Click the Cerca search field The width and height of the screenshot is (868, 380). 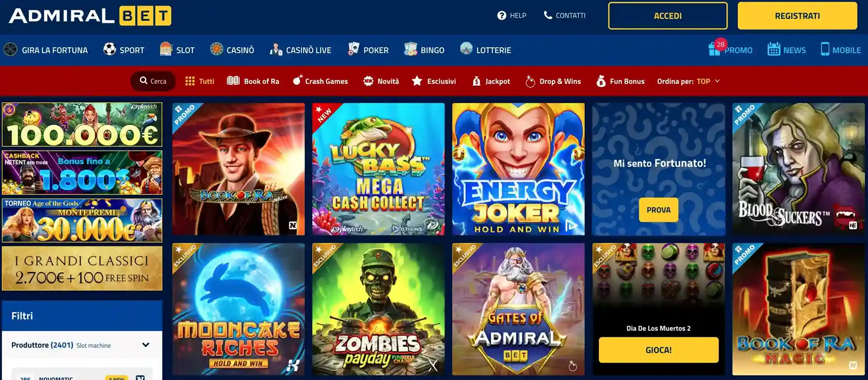pyautogui.click(x=153, y=81)
